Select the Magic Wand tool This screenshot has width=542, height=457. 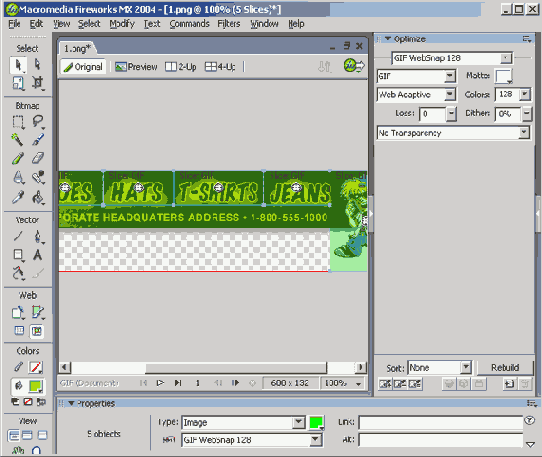[x=18, y=139]
